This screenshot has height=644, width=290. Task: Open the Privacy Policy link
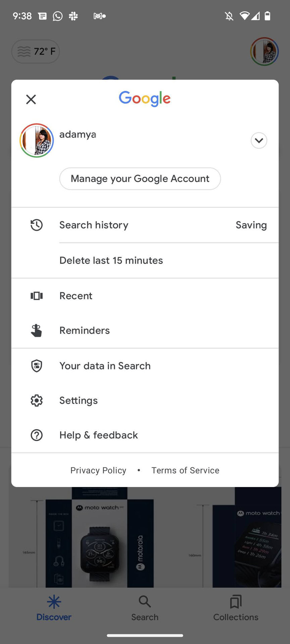[x=98, y=470]
